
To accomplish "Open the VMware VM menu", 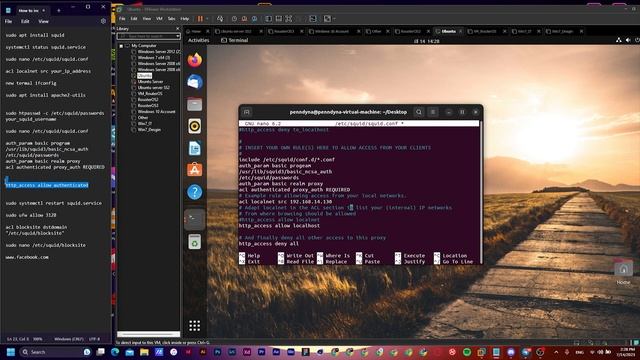I will 159,19.
